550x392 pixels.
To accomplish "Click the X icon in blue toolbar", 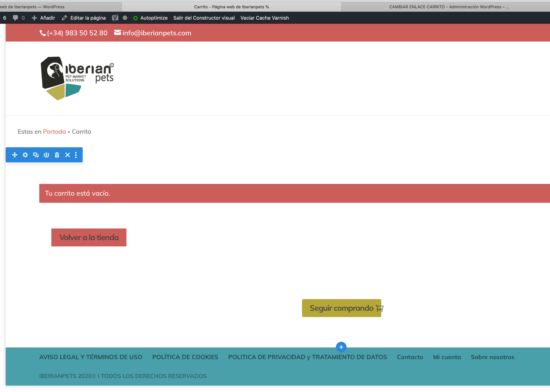I will tap(68, 155).
